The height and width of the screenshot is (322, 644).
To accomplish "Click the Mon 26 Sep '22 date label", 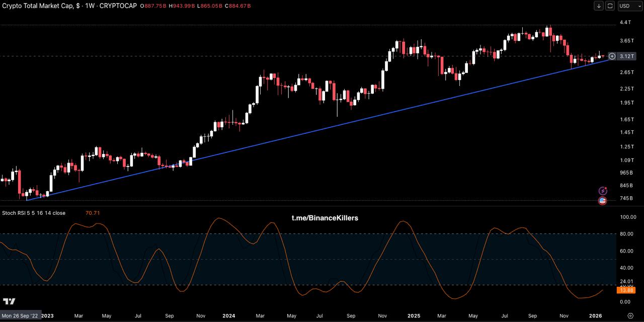I will [20, 316].
